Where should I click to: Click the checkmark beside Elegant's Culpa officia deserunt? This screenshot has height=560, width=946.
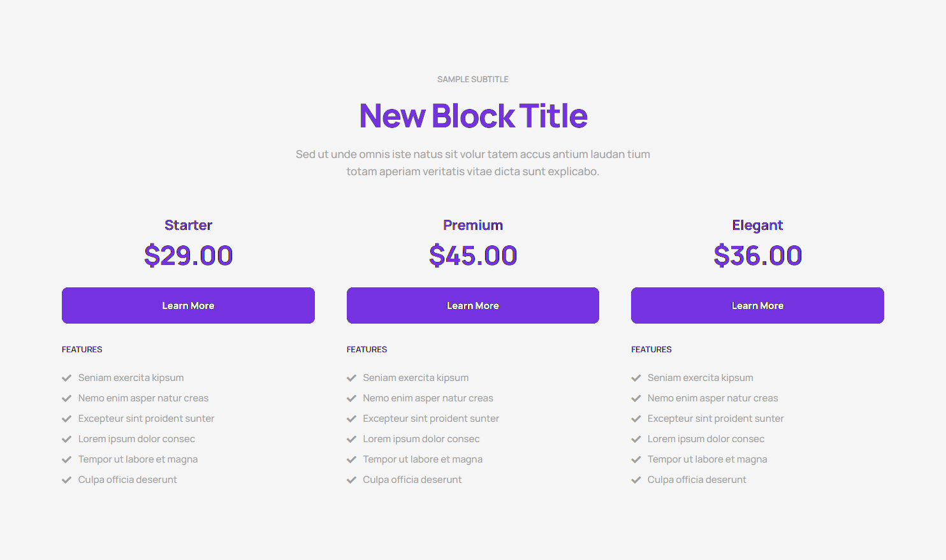636,480
